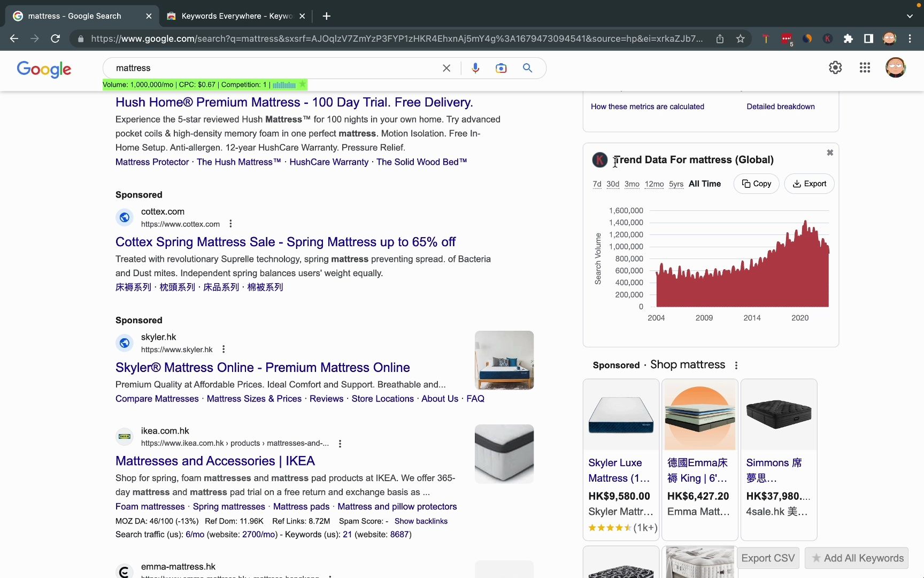Open the Detailed breakdown link
This screenshot has height=578, width=924.
pos(781,107)
